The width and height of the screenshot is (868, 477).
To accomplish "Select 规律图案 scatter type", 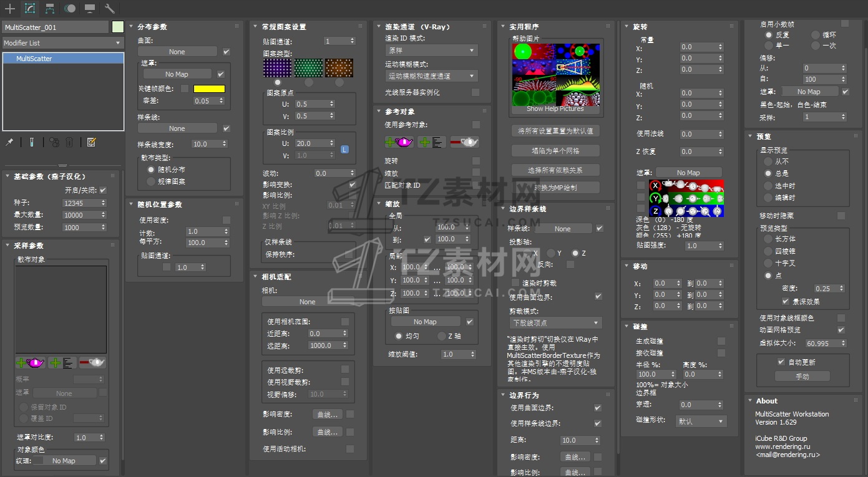I will tap(151, 181).
